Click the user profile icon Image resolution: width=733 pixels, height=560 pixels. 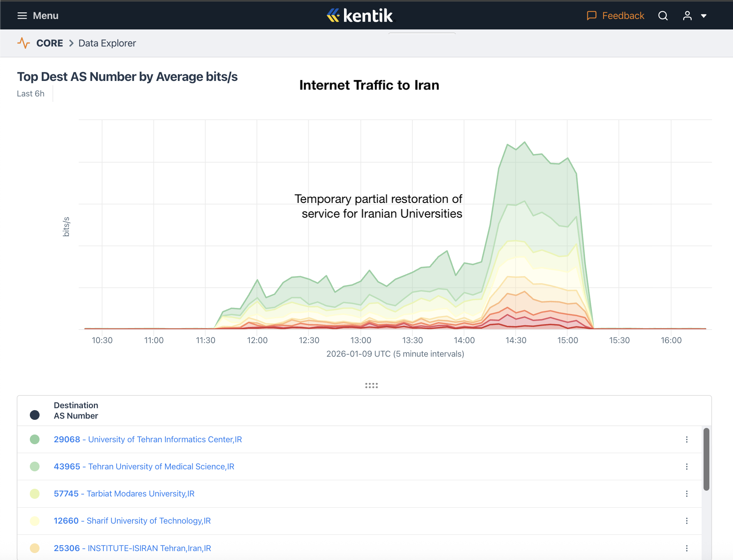[x=687, y=15]
